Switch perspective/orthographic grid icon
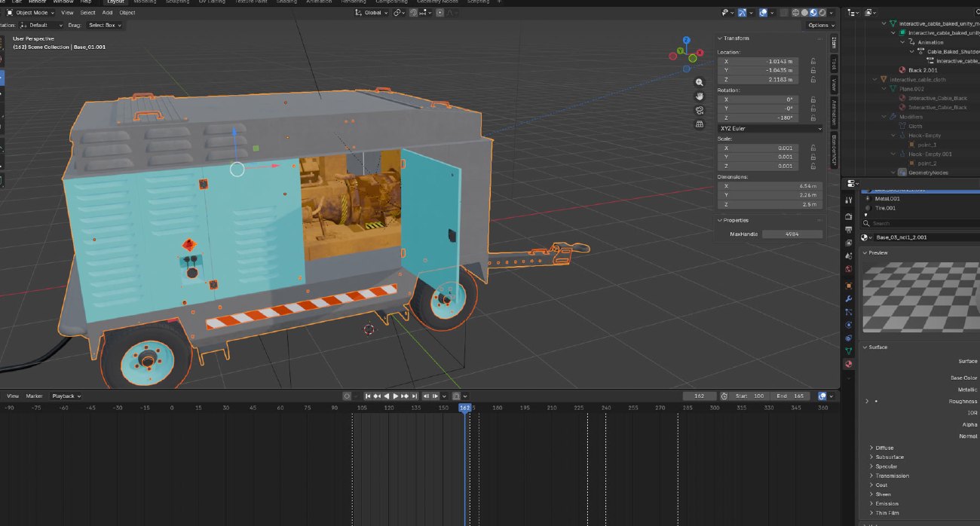Viewport: 980px width, 526px height. (700, 124)
